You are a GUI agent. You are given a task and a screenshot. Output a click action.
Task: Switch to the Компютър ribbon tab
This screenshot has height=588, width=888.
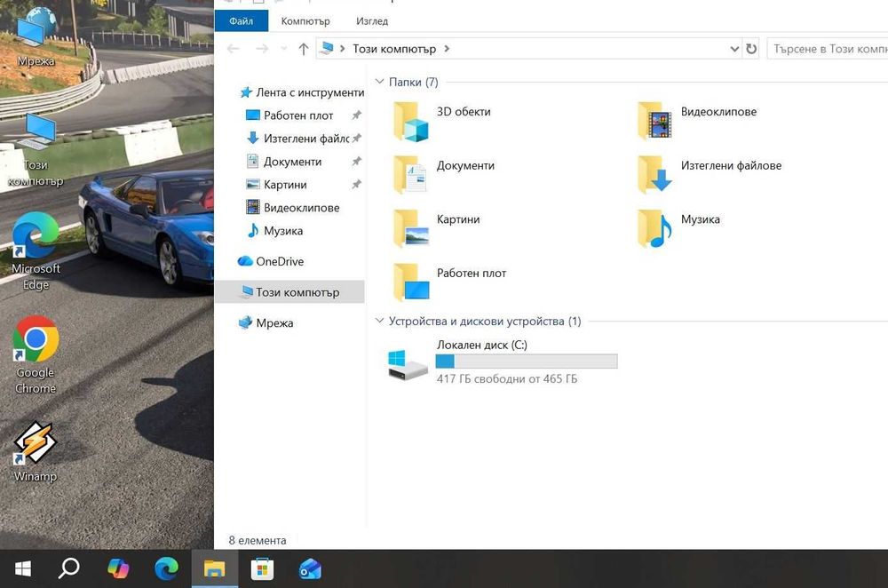(305, 21)
